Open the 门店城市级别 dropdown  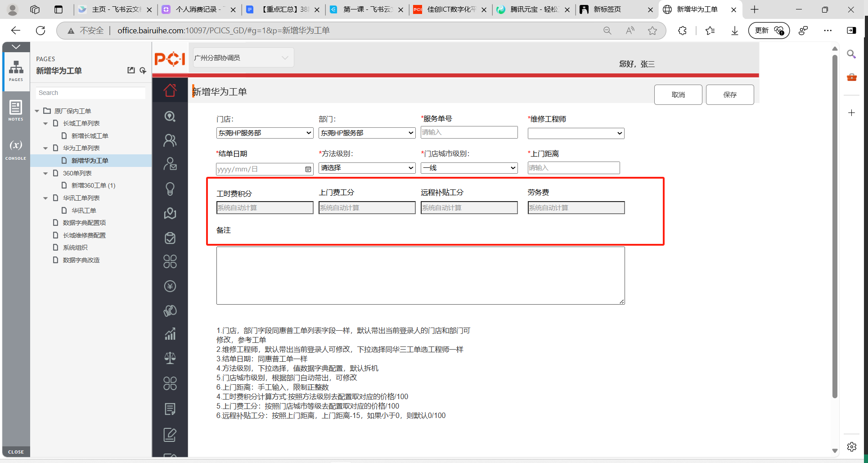[x=469, y=168]
